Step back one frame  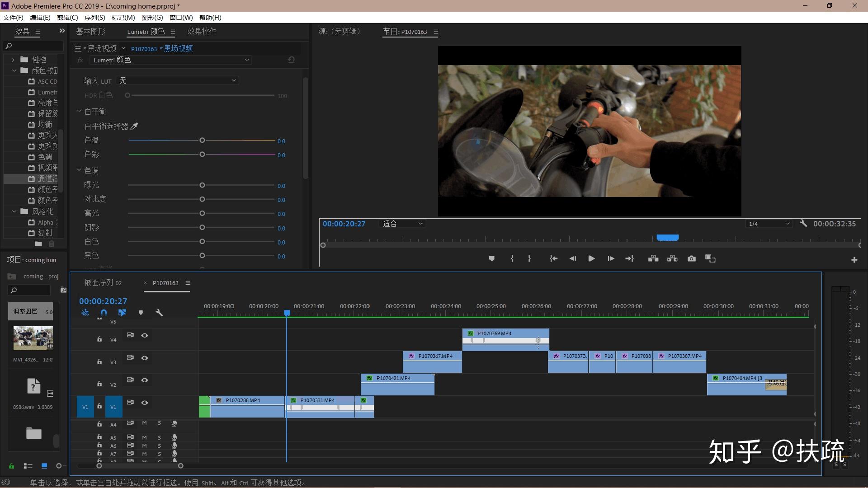[572, 259]
